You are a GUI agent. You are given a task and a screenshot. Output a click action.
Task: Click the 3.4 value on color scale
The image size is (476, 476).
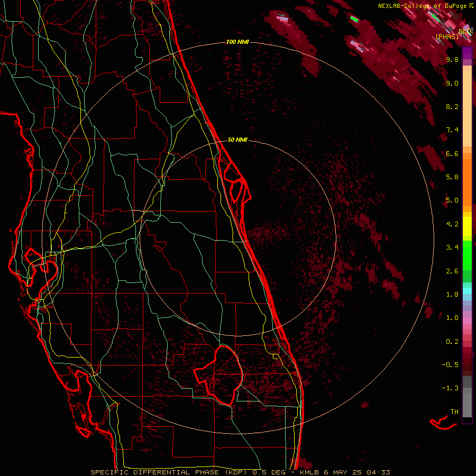click(452, 248)
